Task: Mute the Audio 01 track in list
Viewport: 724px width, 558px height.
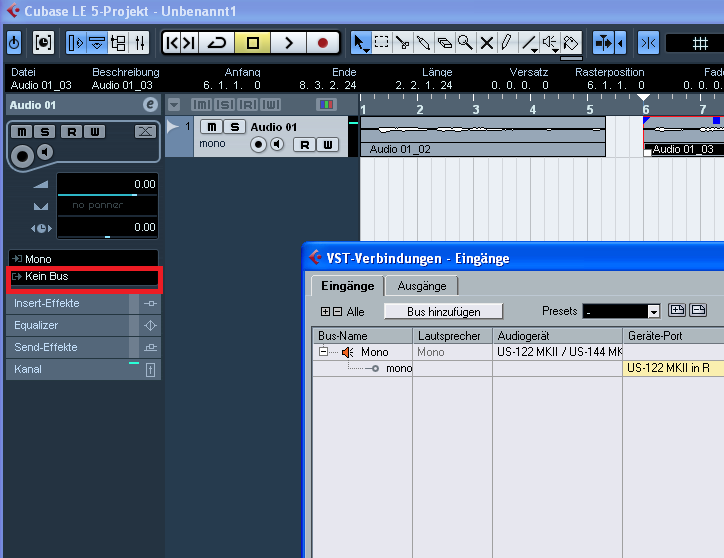Action: pyautogui.click(x=211, y=127)
